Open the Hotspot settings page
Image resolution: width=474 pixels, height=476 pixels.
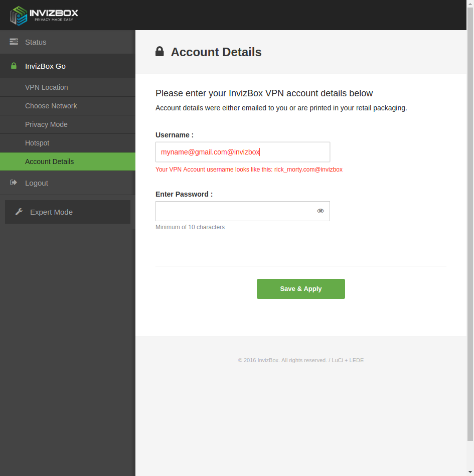(x=37, y=143)
